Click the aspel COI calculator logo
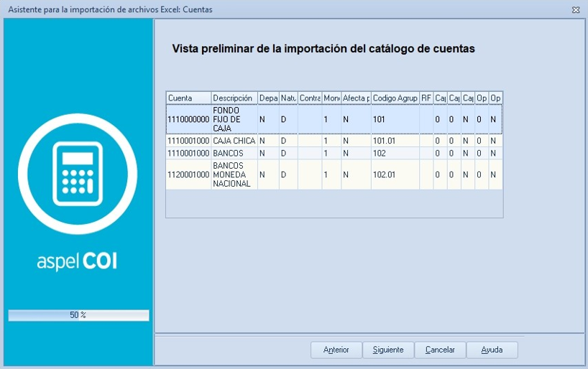588x369 pixels. (x=78, y=174)
